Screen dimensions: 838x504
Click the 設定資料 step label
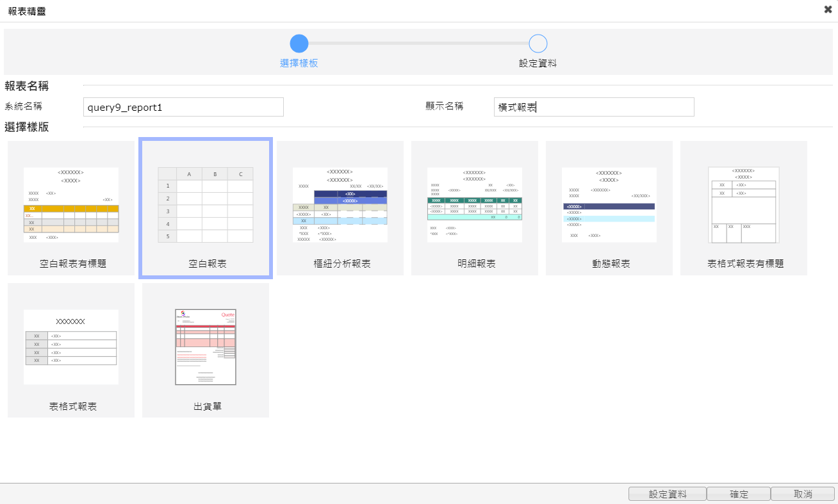click(538, 63)
